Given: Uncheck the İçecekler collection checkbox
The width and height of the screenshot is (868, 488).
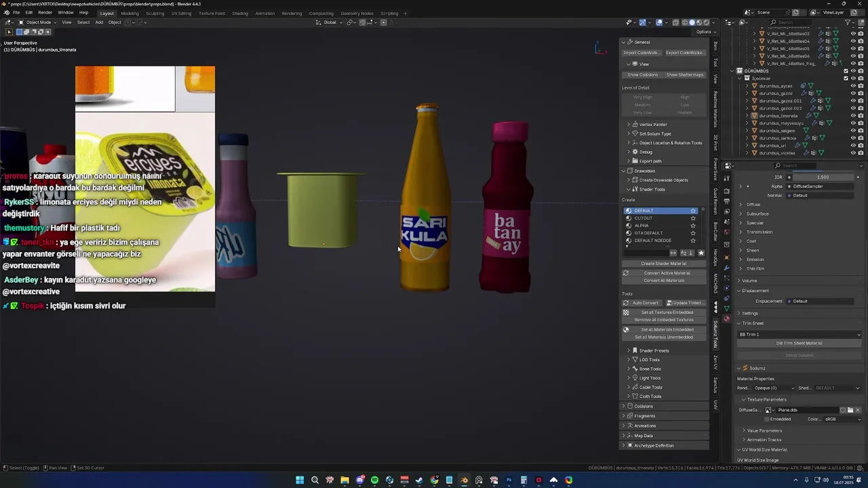Looking at the screenshot, I should tap(846, 79).
